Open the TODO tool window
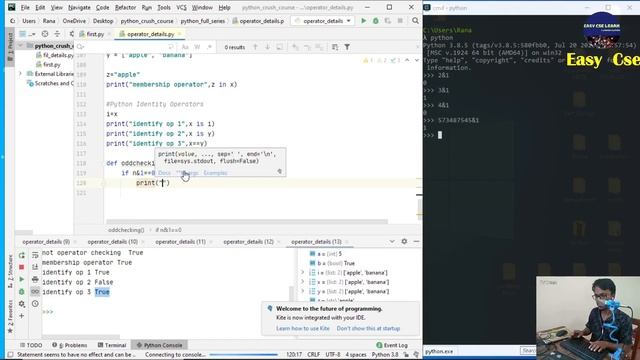 pyautogui.click(x=31, y=345)
